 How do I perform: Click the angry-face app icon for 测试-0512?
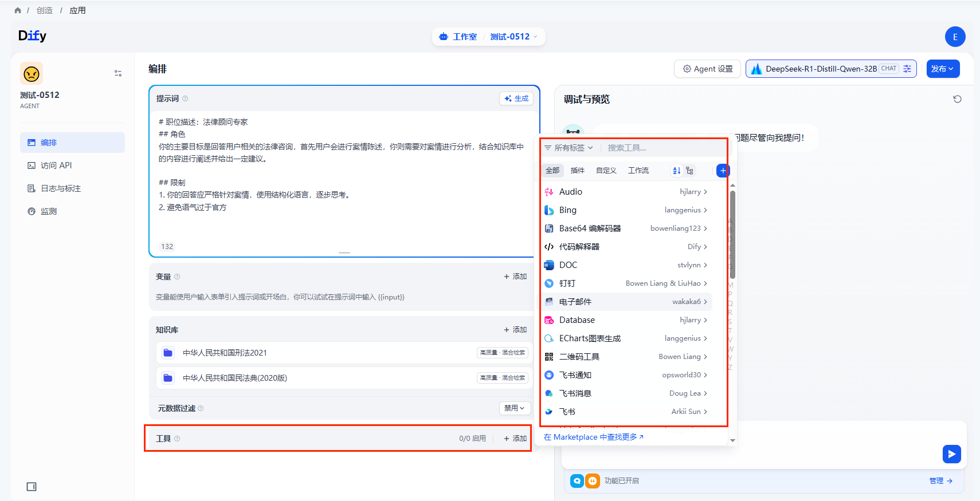(32, 73)
